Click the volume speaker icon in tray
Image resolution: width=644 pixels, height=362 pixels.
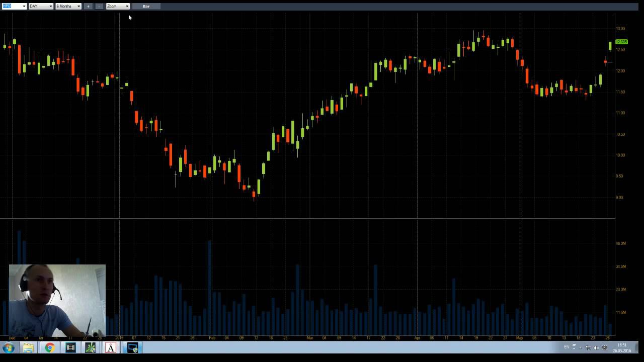[x=596, y=347]
